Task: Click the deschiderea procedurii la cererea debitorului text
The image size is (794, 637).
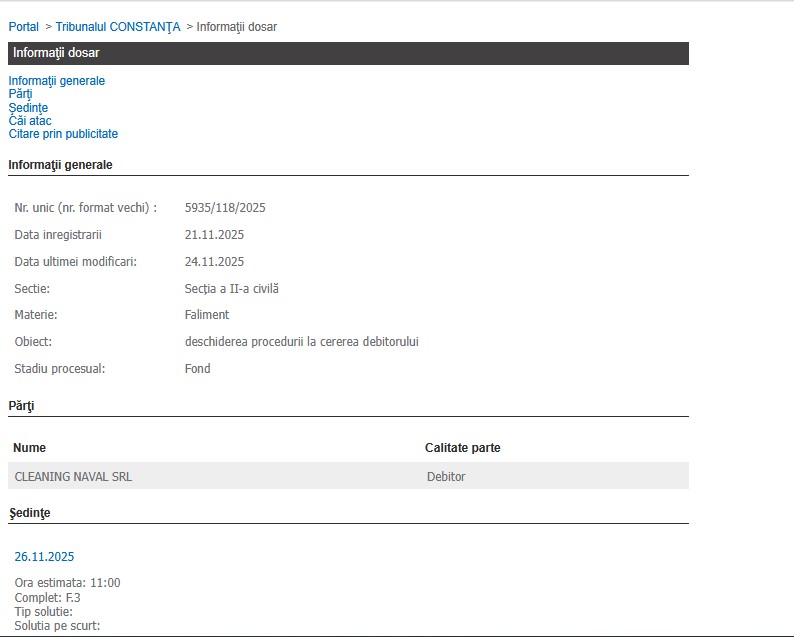Action: [301, 342]
